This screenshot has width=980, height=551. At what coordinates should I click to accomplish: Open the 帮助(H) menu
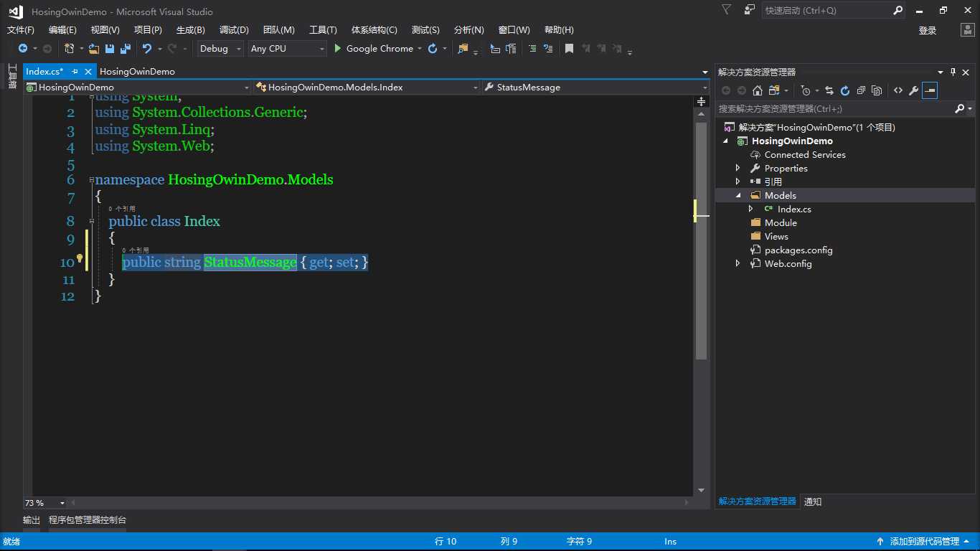559,30
